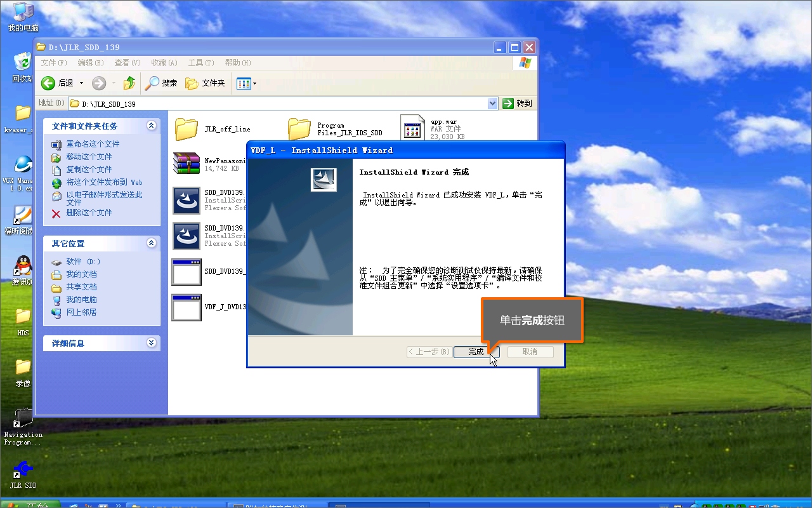Click the Forward arrow toolbar button
The width and height of the screenshot is (812, 508).
99,83
